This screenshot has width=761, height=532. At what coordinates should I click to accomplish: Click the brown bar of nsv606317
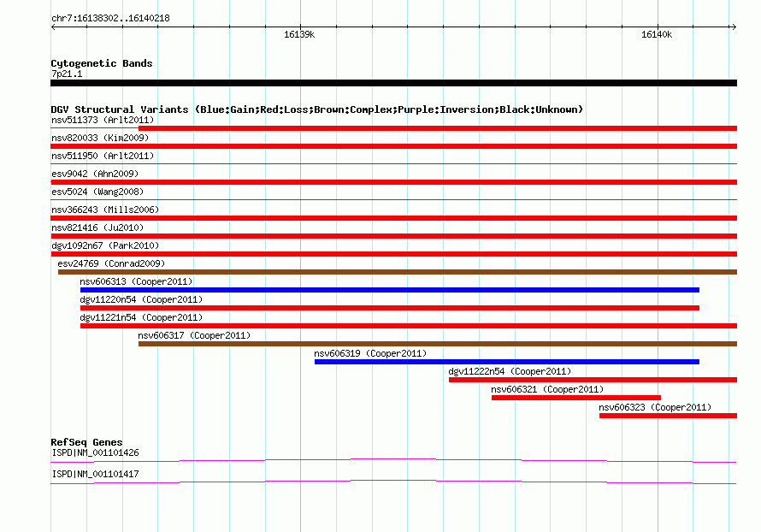point(438,344)
